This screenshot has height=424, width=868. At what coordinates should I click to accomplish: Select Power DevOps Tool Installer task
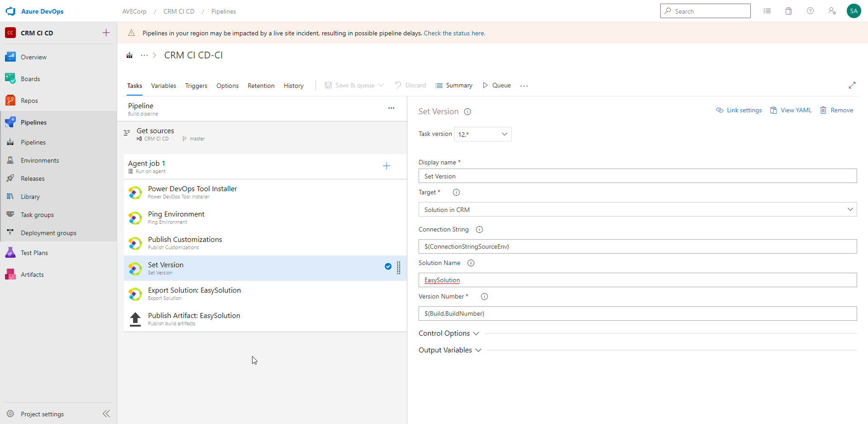[265, 192]
